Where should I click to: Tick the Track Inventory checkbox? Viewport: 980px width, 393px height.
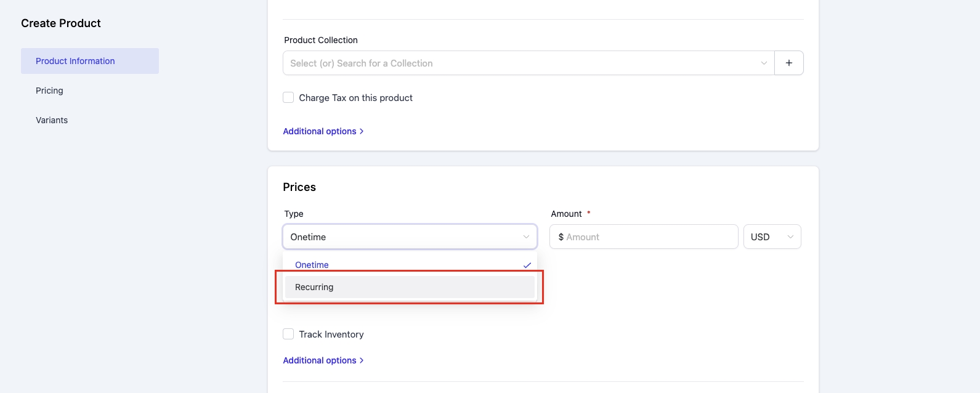pyautogui.click(x=288, y=334)
